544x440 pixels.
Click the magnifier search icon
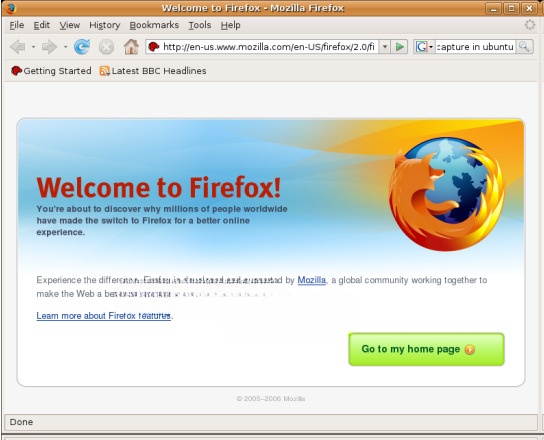coord(524,46)
